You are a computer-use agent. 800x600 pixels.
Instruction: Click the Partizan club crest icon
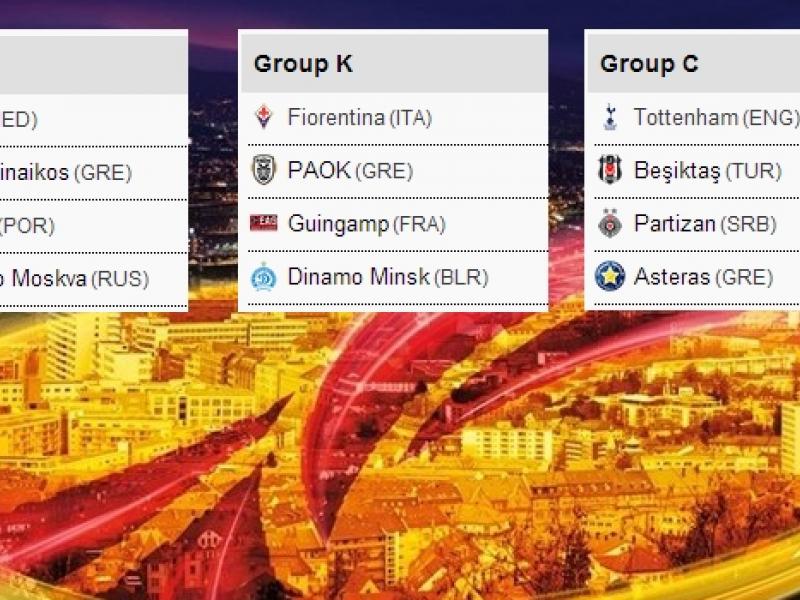click(610, 224)
